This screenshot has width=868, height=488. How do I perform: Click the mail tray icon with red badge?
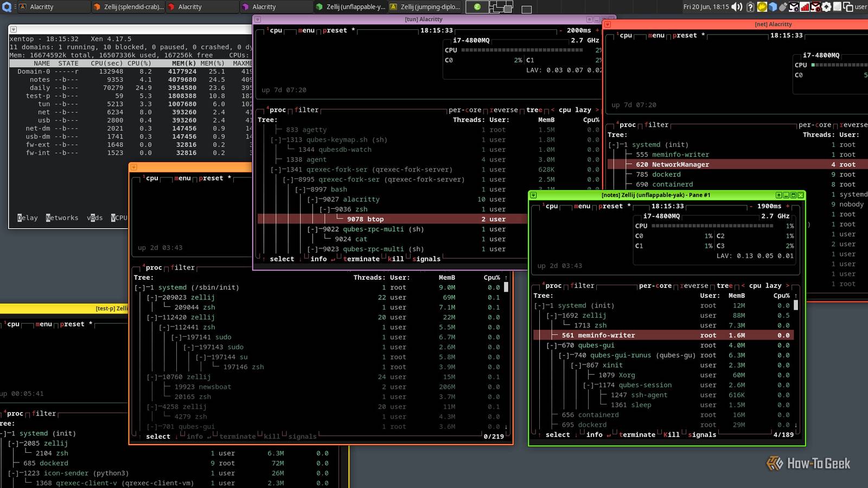pyautogui.click(x=815, y=7)
